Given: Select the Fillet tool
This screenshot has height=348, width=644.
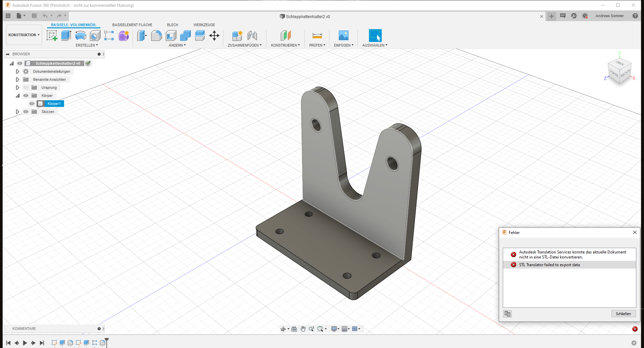Looking at the screenshot, I should point(156,35).
